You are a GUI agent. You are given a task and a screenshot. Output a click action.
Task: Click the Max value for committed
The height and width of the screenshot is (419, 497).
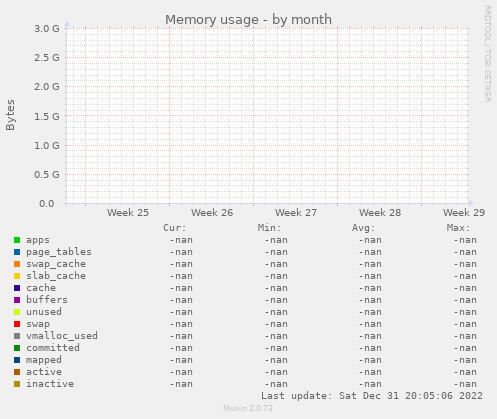(x=465, y=348)
